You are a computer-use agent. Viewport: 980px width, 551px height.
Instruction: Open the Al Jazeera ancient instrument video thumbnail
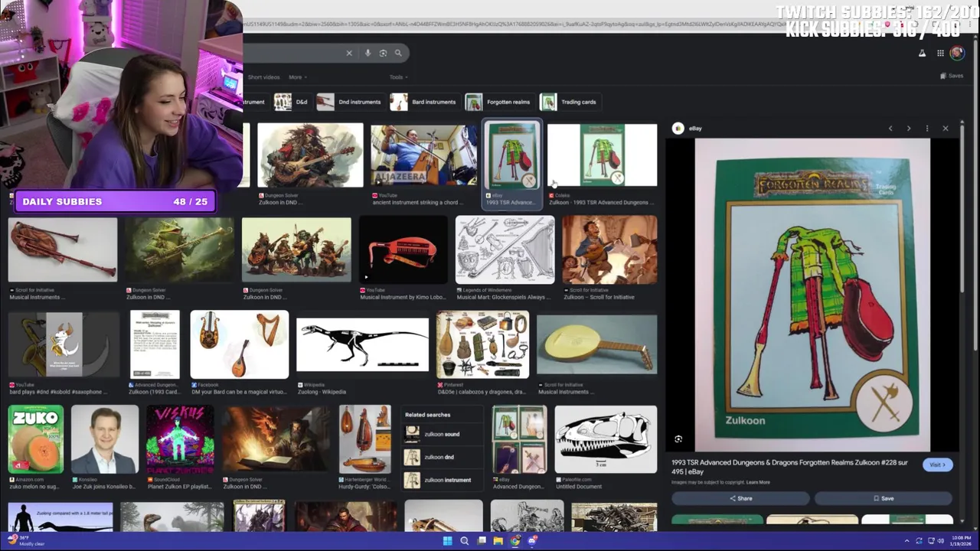(423, 155)
